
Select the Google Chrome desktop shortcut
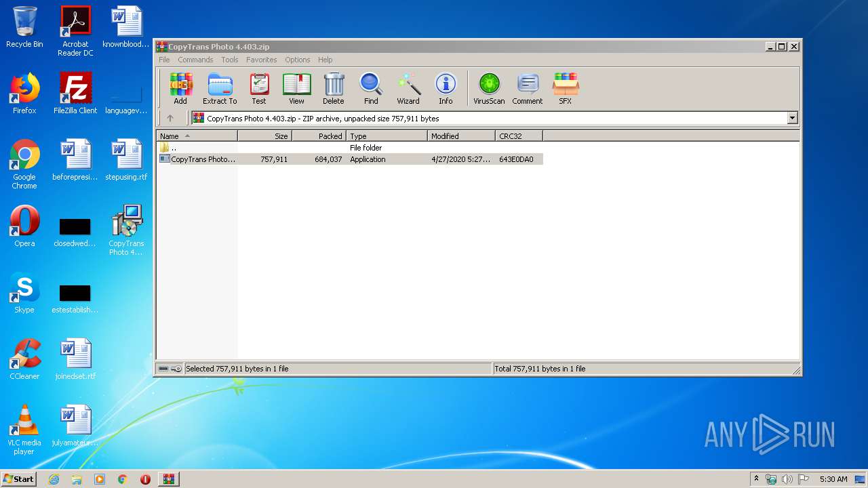pyautogui.click(x=24, y=164)
